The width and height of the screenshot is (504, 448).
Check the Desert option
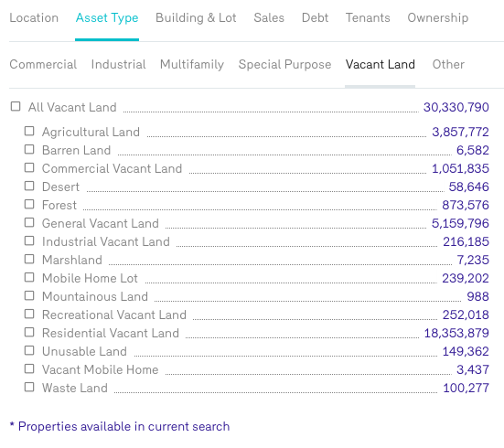click(29, 187)
